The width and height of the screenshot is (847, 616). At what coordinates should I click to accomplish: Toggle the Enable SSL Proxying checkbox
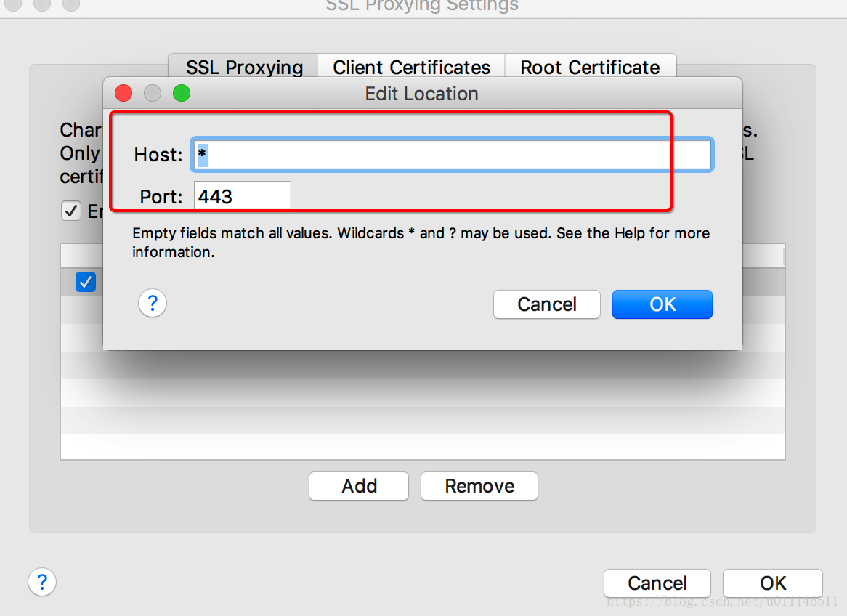(71, 211)
